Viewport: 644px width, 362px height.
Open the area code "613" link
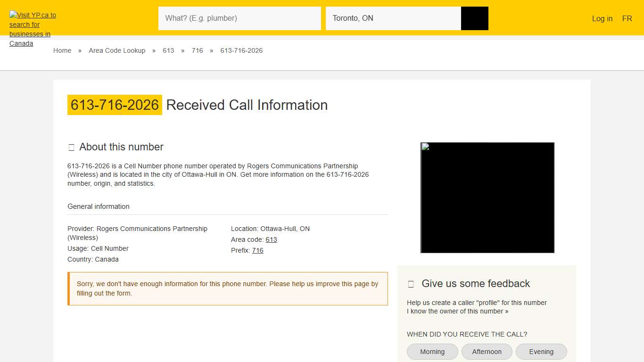[271, 239]
